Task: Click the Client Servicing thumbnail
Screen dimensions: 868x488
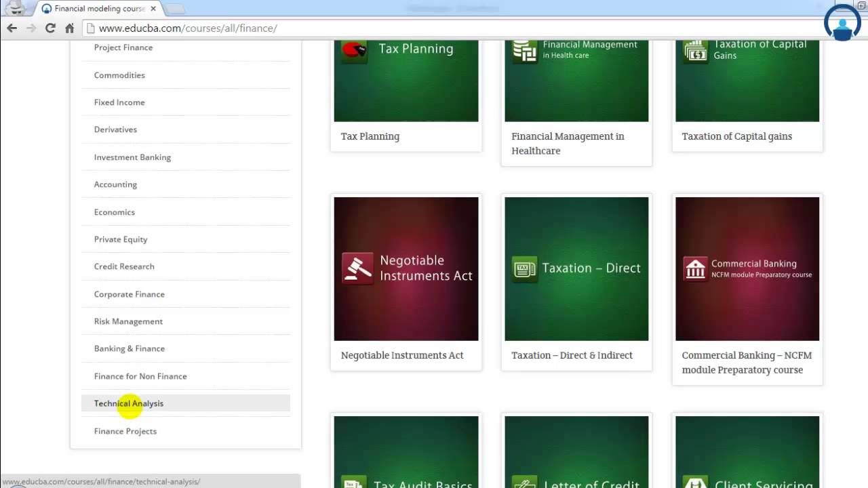Action: (747, 452)
